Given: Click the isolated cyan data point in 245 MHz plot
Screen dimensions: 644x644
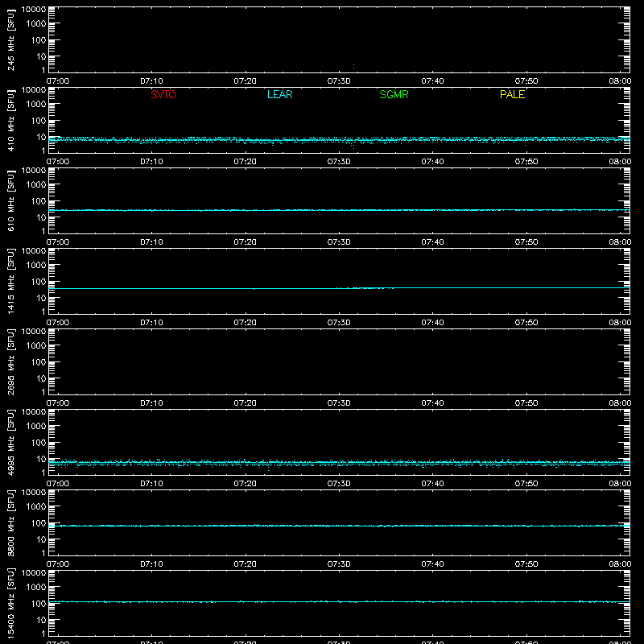Looking at the screenshot, I should coord(353,66).
